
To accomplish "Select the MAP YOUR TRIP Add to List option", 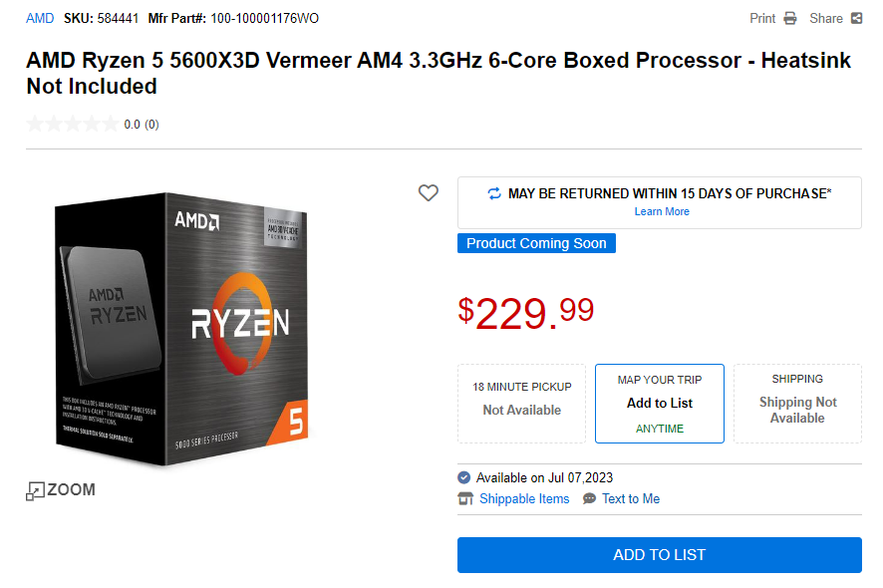I will click(659, 403).
